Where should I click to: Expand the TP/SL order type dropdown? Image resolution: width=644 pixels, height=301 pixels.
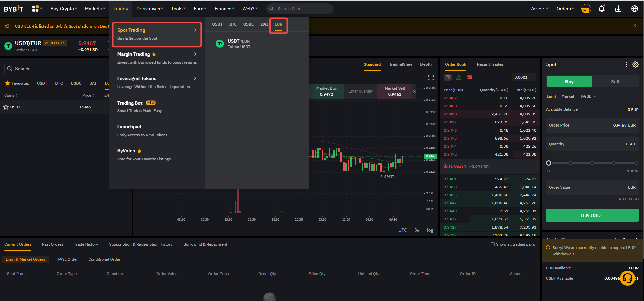tap(588, 96)
